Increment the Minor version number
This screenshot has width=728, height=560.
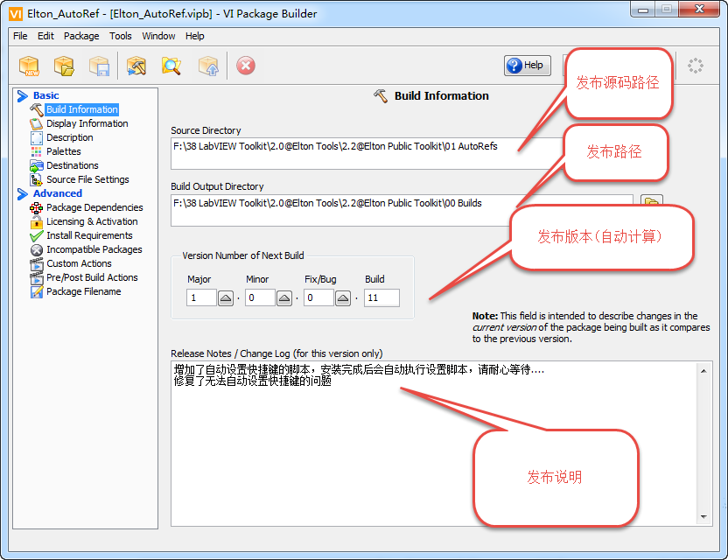coord(284,298)
